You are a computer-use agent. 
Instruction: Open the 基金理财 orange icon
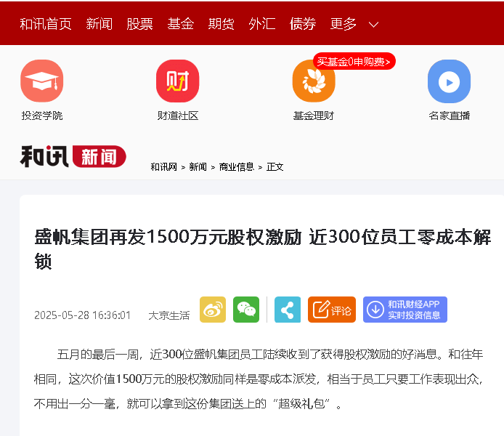(313, 82)
